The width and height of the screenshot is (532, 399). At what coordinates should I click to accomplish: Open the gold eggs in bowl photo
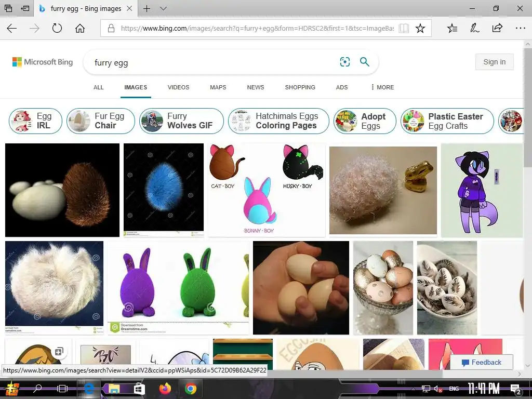(x=383, y=288)
